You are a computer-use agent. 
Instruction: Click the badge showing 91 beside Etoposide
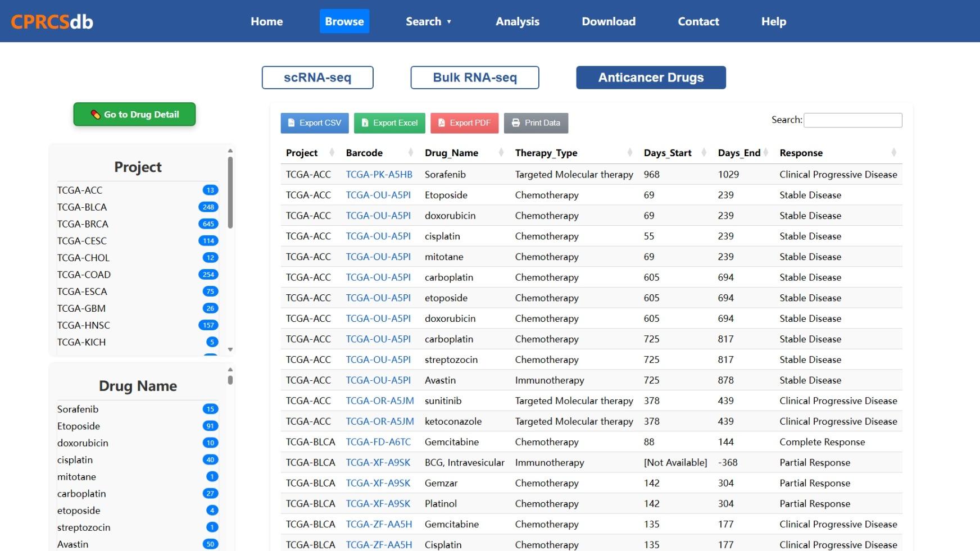[x=210, y=426]
